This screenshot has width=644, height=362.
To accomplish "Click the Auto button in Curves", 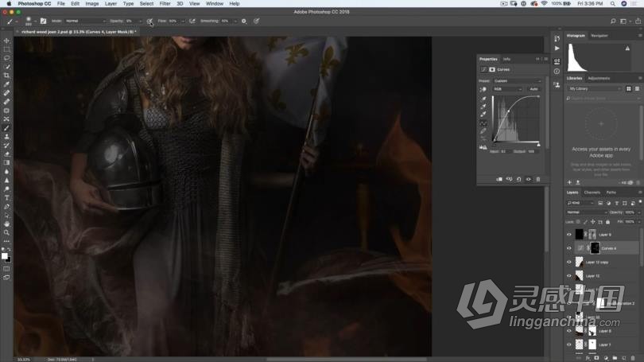I will 533,89.
